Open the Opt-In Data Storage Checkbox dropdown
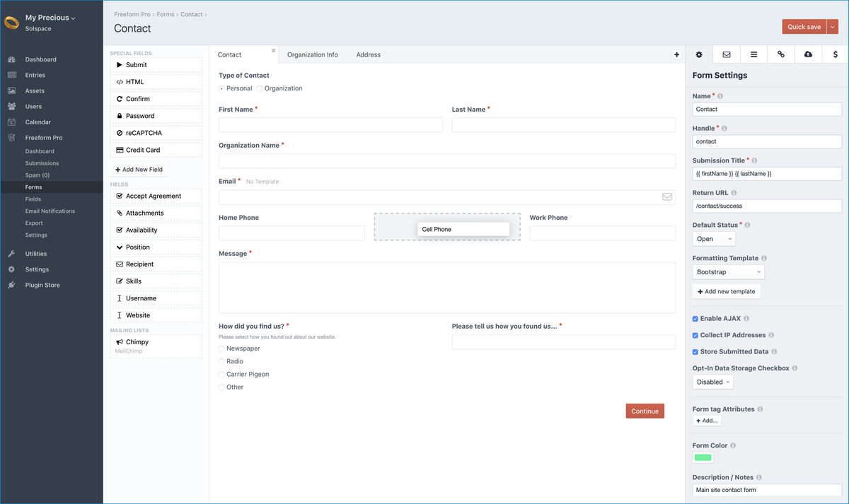 click(713, 382)
